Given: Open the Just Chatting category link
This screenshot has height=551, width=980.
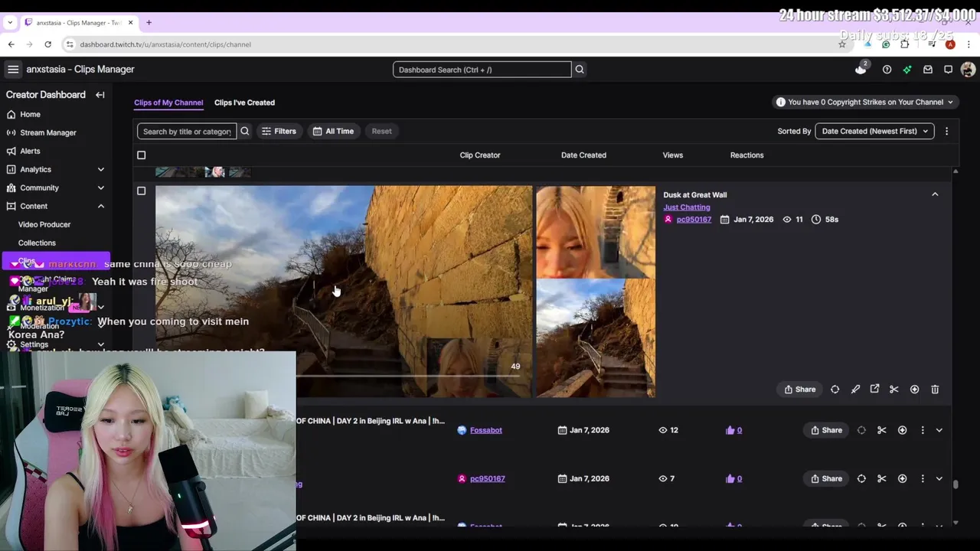Looking at the screenshot, I should click(x=687, y=207).
